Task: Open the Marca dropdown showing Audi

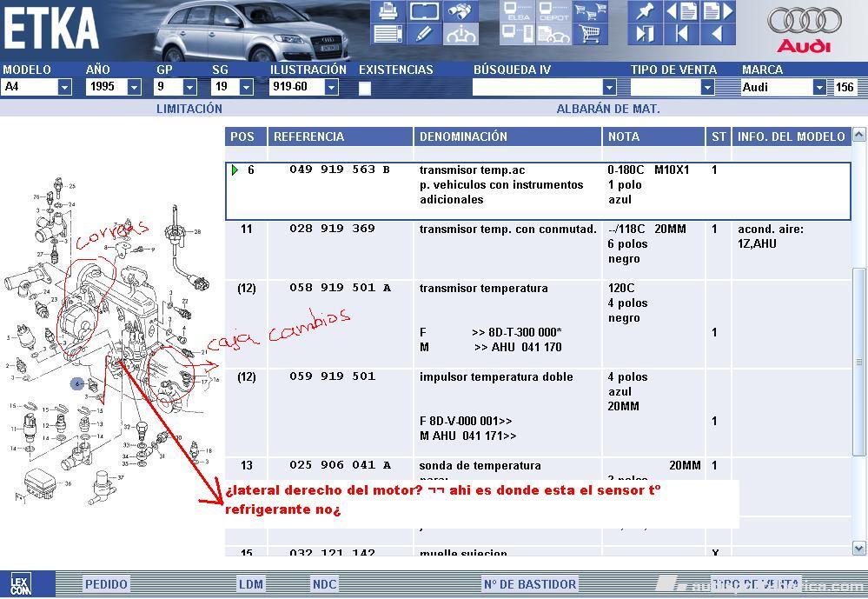Action: tap(819, 87)
